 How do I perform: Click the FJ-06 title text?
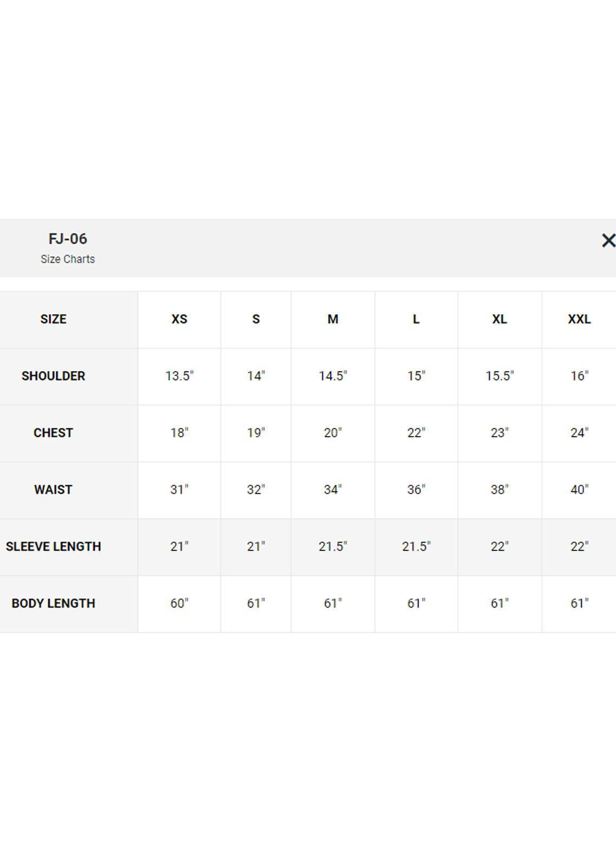click(x=68, y=239)
